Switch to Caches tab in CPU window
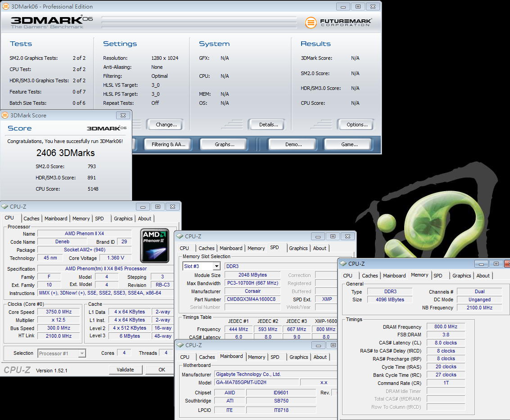The image size is (510, 420). [x=32, y=219]
